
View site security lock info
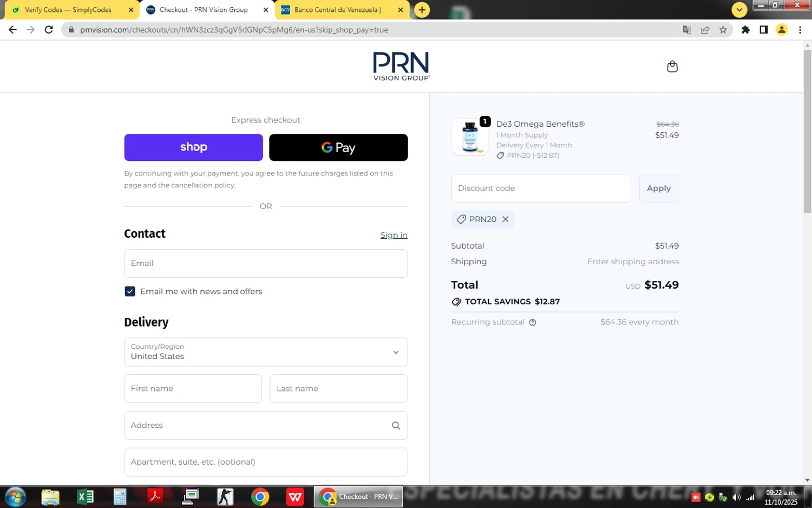tap(71, 30)
